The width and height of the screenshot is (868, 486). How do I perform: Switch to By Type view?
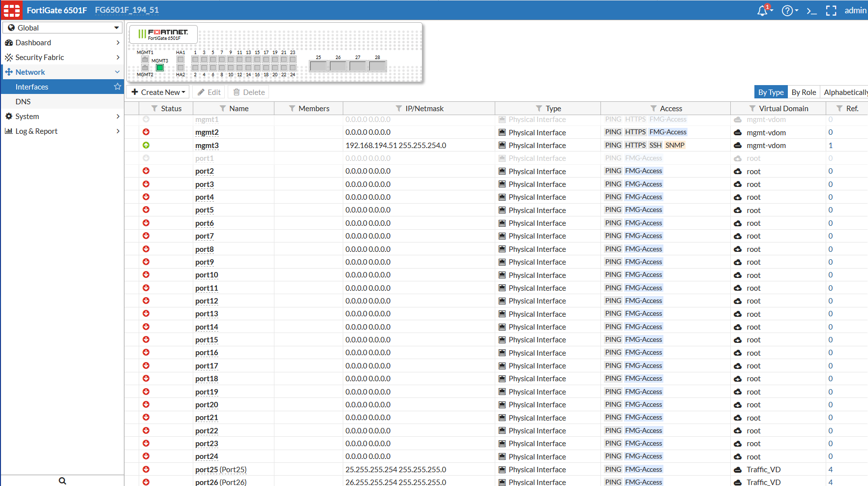771,92
